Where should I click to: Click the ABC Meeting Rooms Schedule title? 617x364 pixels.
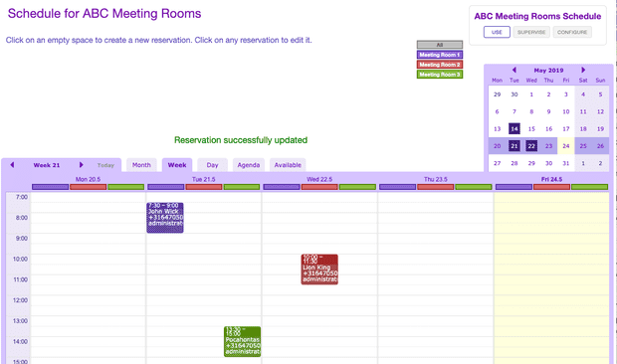coord(537,16)
